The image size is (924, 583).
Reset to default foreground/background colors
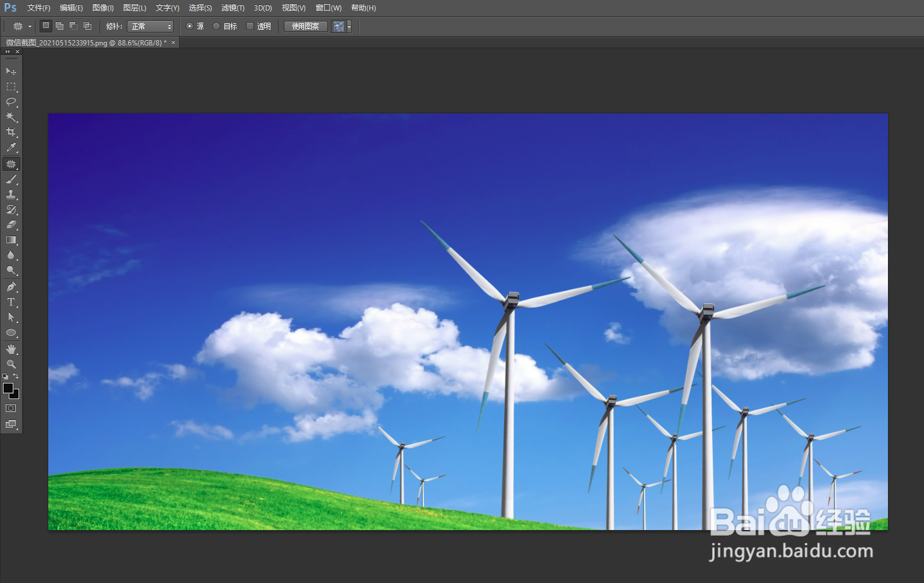pyautogui.click(x=5, y=377)
